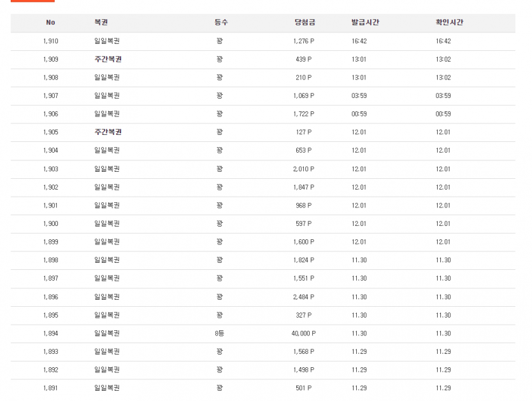The height and width of the screenshot is (401, 532).
Task: Click issue time 00:59 in row 1,906
Action: point(359,114)
